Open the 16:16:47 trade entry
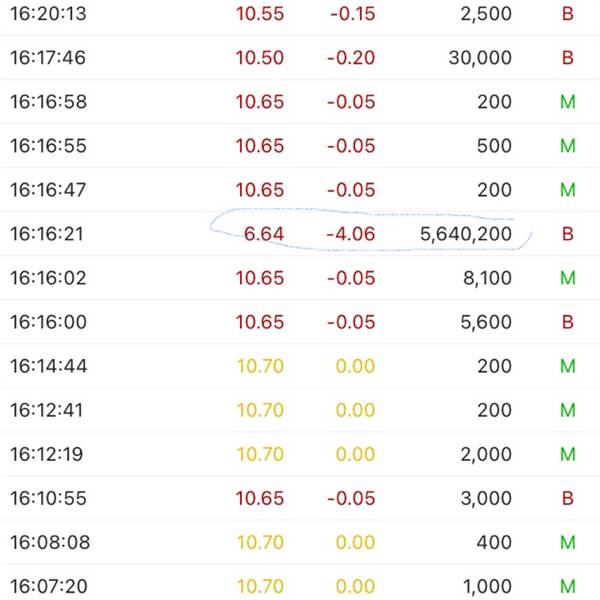 (300, 190)
